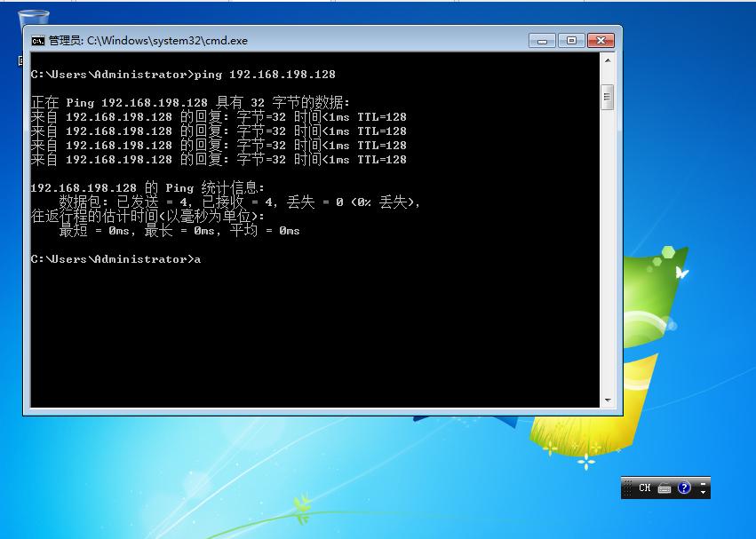Image resolution: width=756 pixels, height=539 pixels.
Task: Click the language bar grip handle
Action: [627, 487]
